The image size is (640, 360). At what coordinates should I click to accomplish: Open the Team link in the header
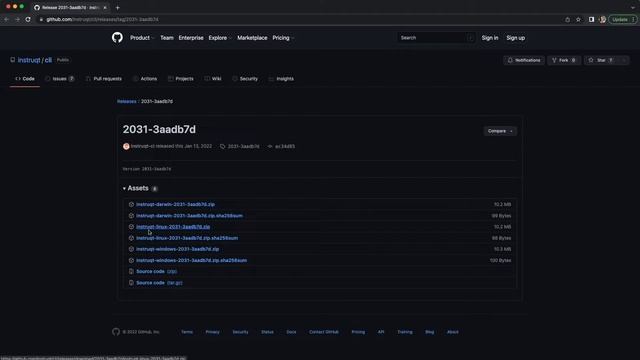[167, 38]
